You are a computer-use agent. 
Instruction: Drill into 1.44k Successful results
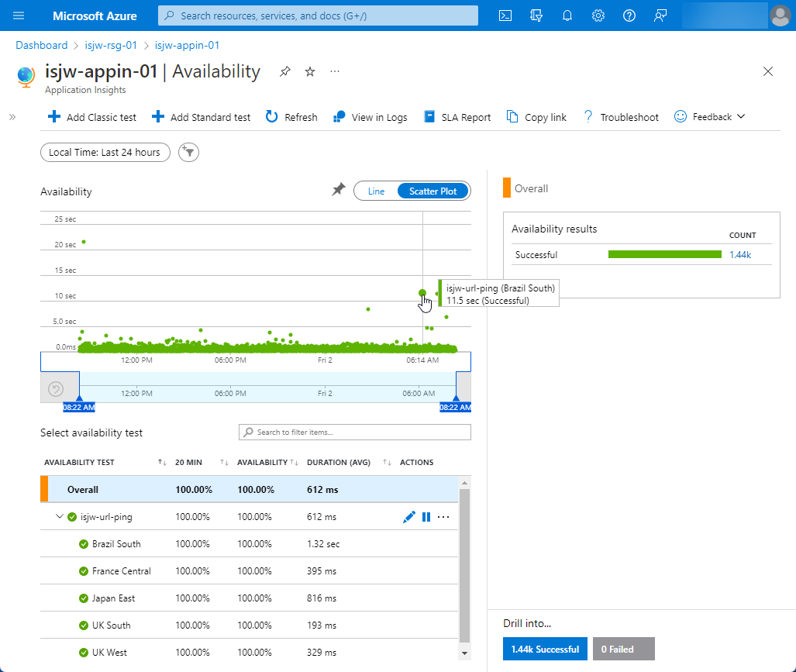pyautogui.click(x=545, y=650)
